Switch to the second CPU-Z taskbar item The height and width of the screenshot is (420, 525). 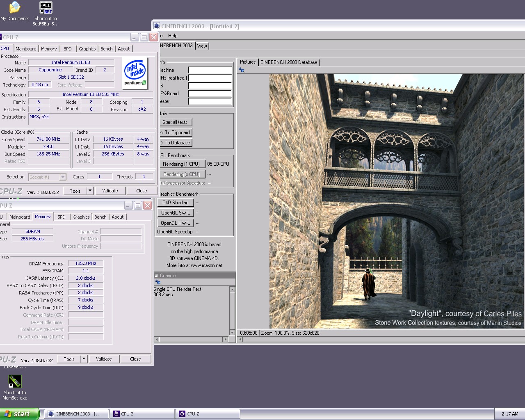208,414
